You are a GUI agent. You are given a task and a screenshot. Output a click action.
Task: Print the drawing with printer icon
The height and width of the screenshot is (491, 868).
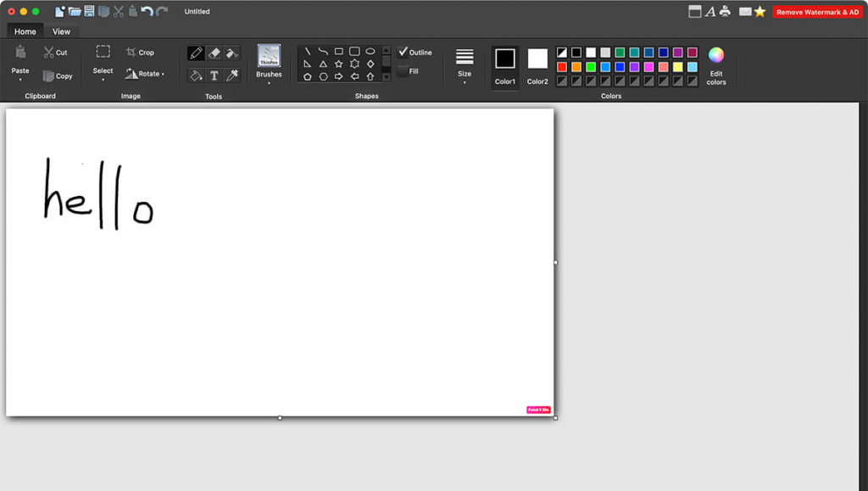click(725, 11)
